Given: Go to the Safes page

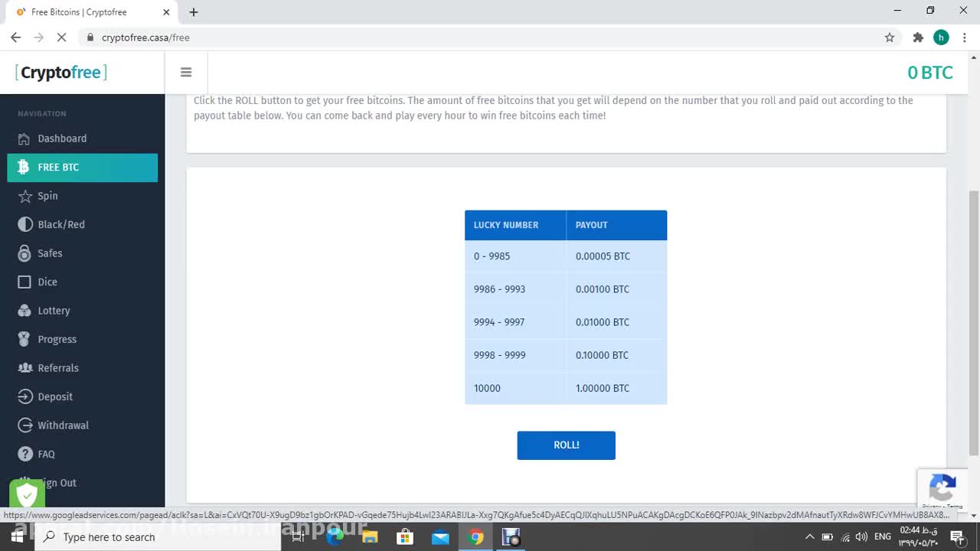Looking at the screenshot, I should (x=50, y=253).
